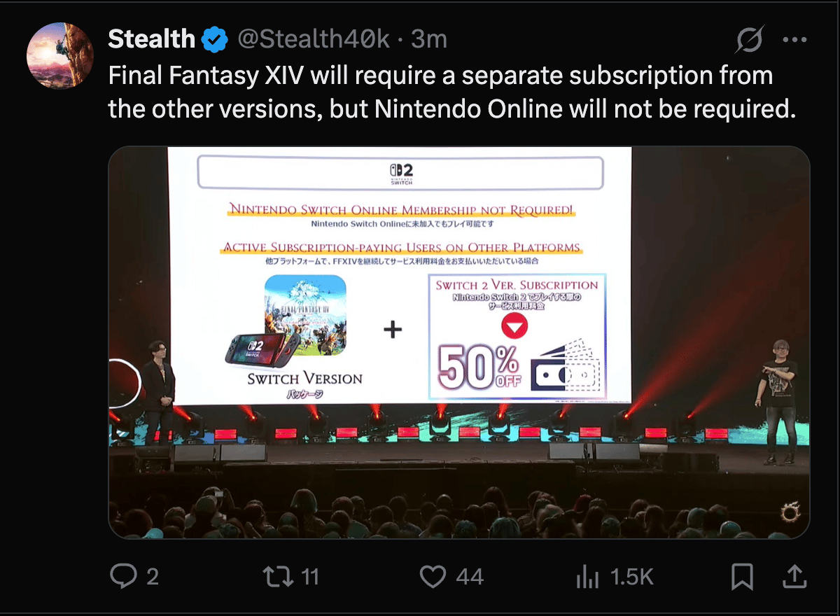This screenshot has width=840, height=616.
Task: Click the repost count 11
Action: (309, 577)
